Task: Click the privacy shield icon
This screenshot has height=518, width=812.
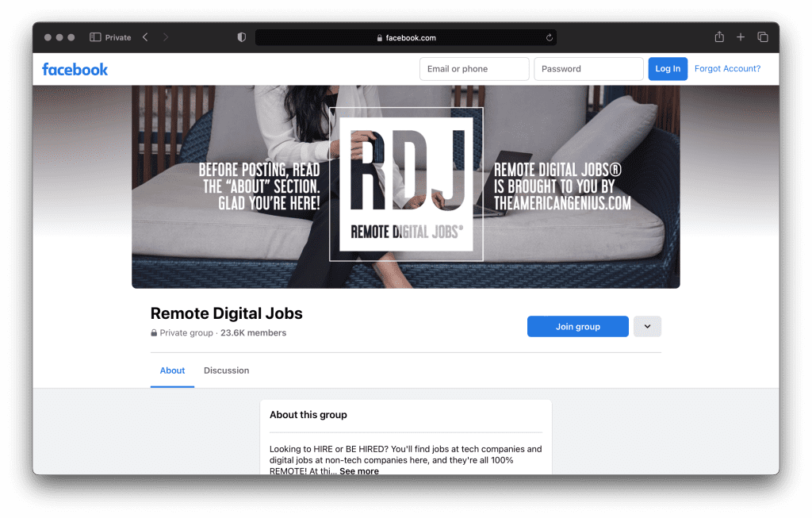Action: (241, 36)
